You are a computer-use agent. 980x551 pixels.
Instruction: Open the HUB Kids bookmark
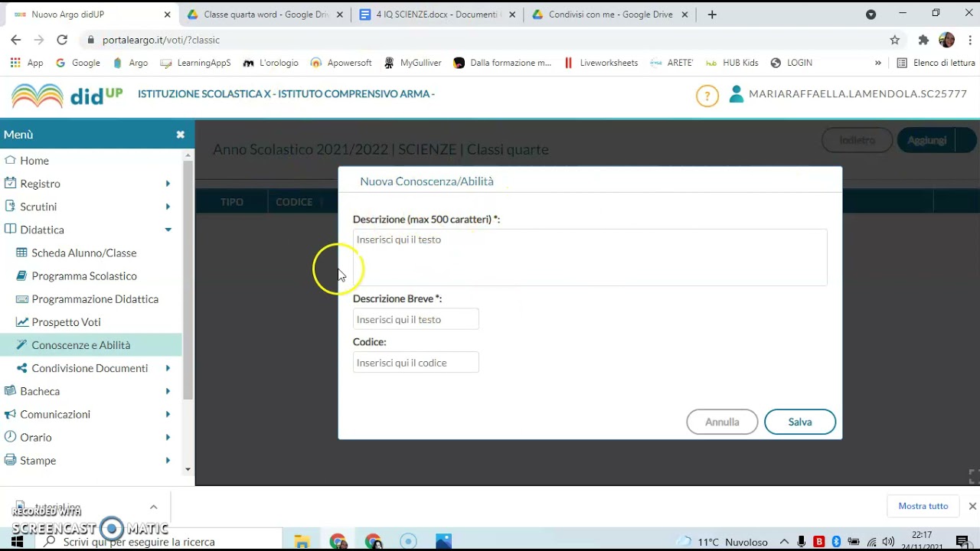coord(732,63)
